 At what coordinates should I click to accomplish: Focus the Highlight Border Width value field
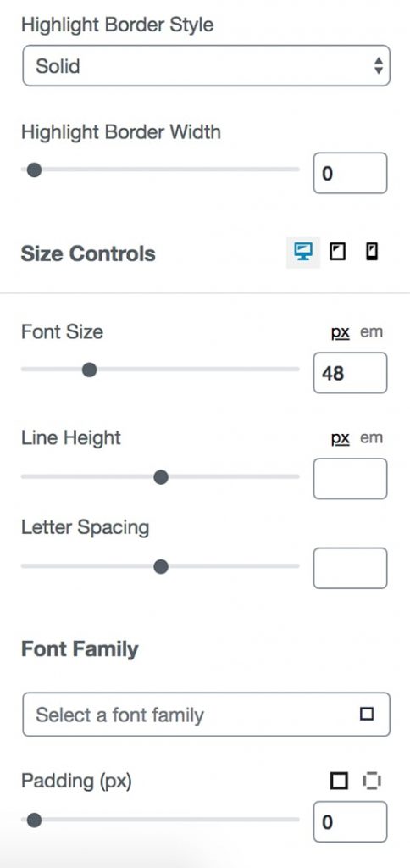coord(350,173)
